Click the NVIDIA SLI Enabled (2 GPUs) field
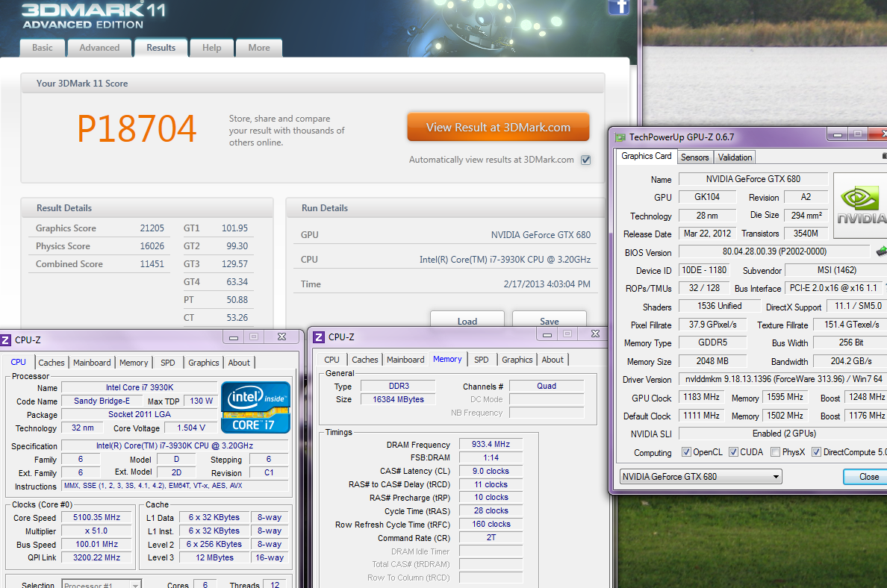Viewport: 887px width, 588px height. tap(783, 434)
